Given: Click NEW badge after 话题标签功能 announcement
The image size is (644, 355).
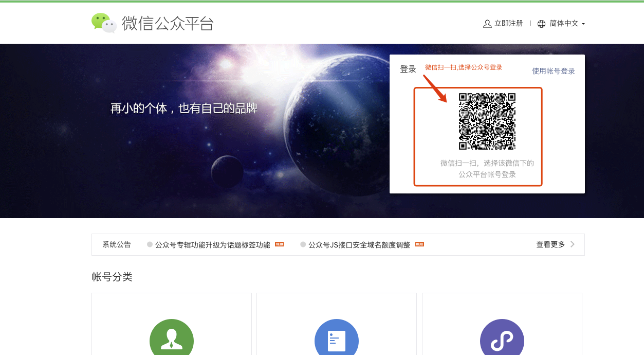Looking at the screenshot, I should click(x=279, y=244).
